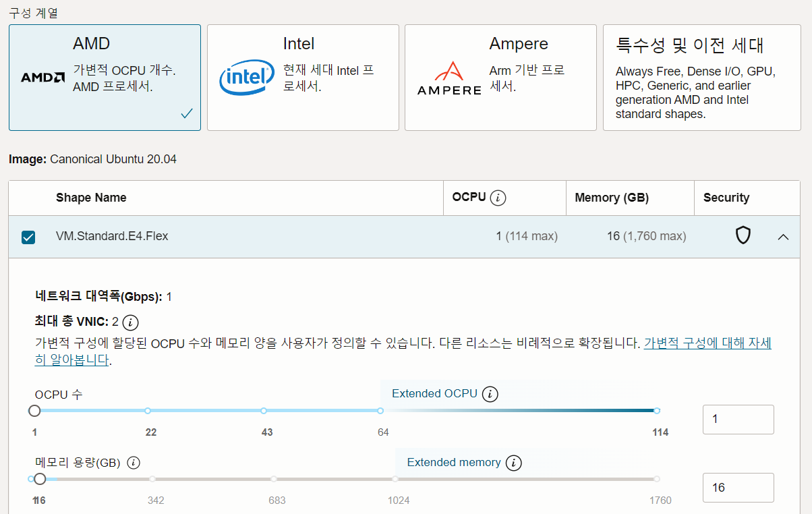Click the 1 (114 max) OCPU value
The height and width of the screenshot is (514, 812).
click(527, 236)
